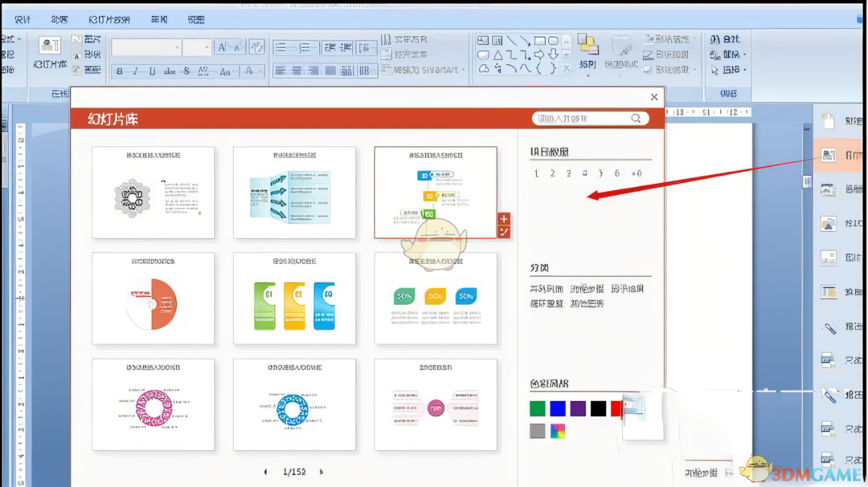The width and height of the screenshot is (868, 487).
Task: Open the font name dropdown
Action: click(x=177, y=47)
